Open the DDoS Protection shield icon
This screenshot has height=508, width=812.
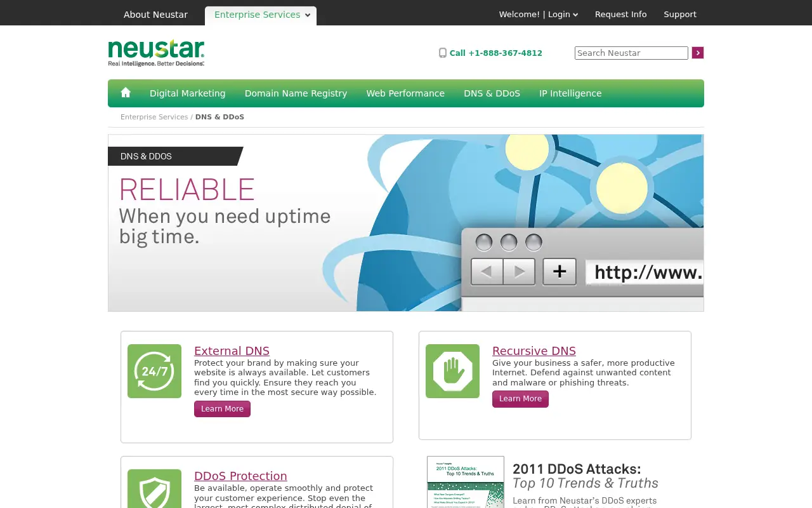point(154,489)
